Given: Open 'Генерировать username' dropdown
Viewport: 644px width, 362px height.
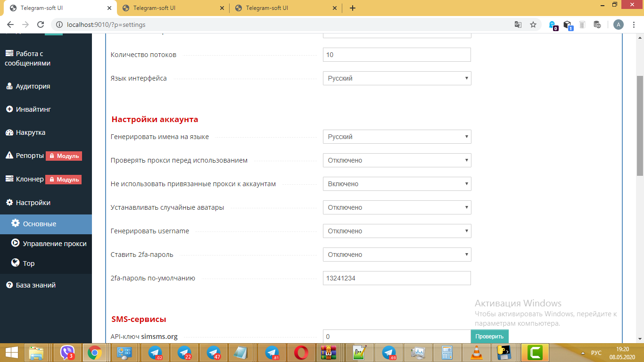Looking at the screenshot, I should coord(397,231).
